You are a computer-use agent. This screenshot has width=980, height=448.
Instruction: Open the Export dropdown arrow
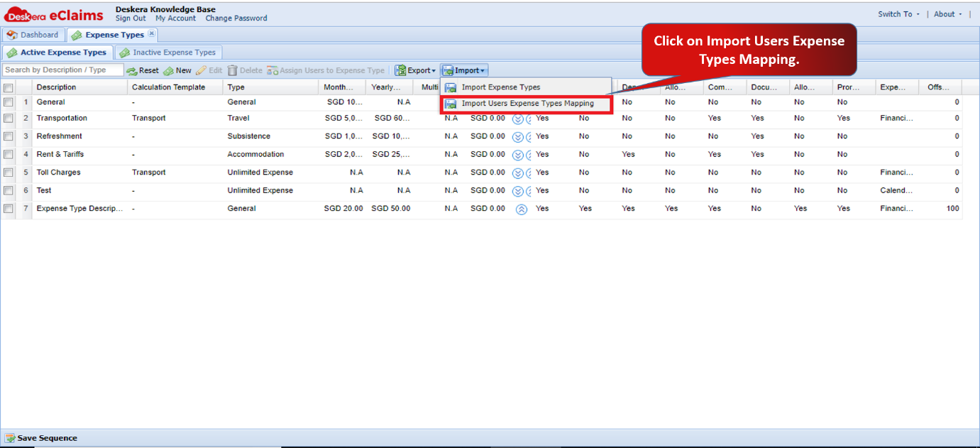point(434,71)
